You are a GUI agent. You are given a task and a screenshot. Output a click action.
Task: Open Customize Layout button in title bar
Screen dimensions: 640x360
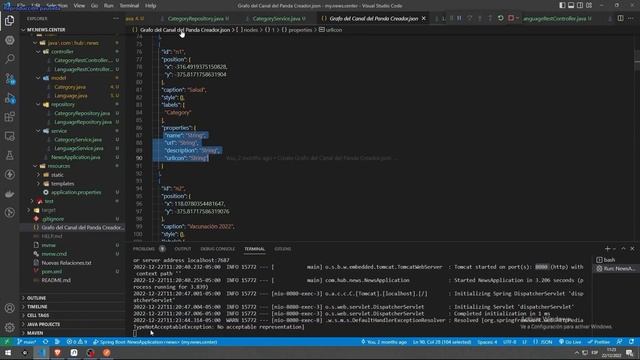click(x=589, y=5)
